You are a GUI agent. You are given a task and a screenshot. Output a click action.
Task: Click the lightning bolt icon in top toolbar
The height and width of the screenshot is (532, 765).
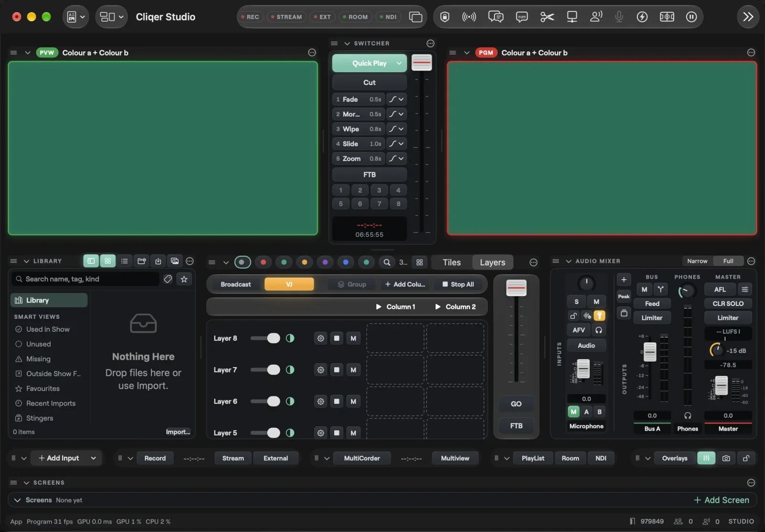[642, 17]
